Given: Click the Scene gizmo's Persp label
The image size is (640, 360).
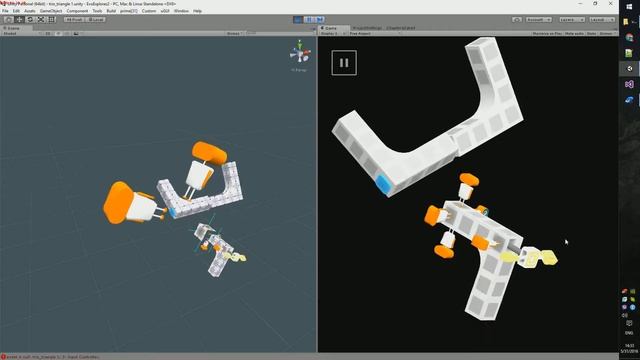Looking at the screenshot, I should point(299,70).
